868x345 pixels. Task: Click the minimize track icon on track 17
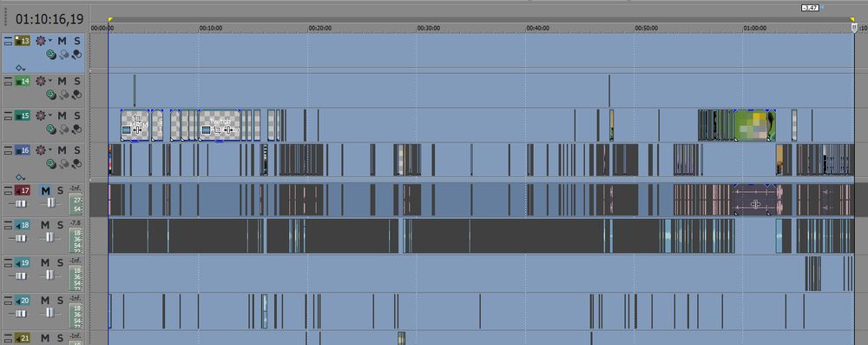[x=8, y=191]
